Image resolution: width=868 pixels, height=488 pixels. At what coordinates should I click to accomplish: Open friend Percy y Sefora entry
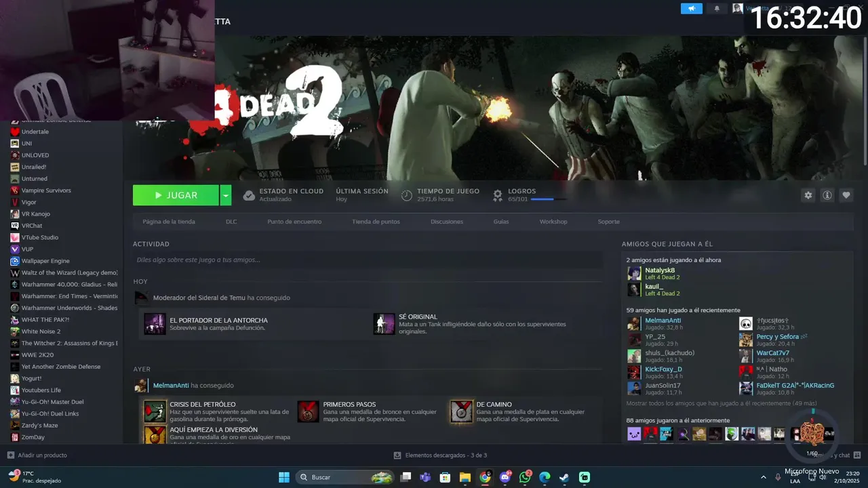pyautogui.click(x=773, y=340)
